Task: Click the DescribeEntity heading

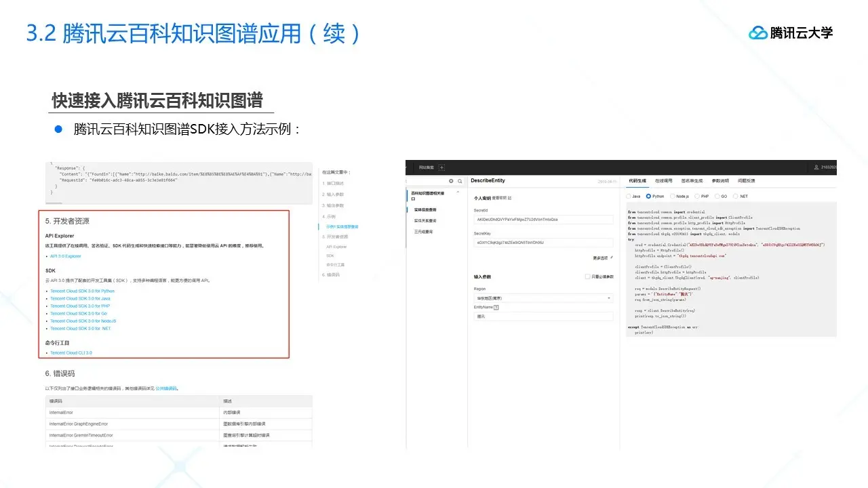Action: click(488, 181)
